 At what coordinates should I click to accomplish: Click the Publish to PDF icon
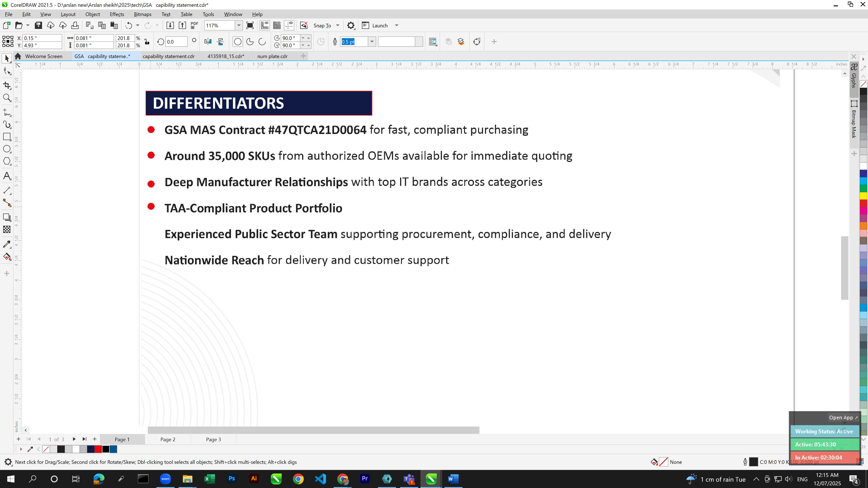pyautogui.click(x=194, y=25)
